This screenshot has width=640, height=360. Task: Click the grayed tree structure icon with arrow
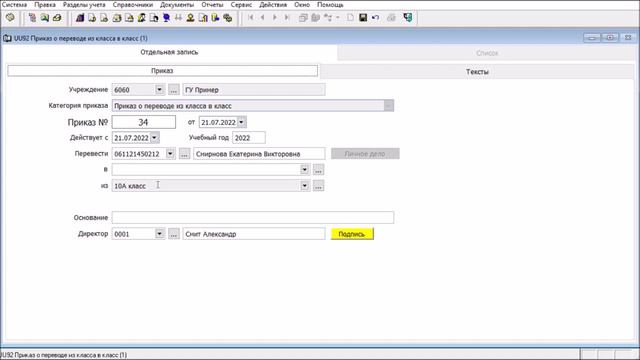click(328, 18)
